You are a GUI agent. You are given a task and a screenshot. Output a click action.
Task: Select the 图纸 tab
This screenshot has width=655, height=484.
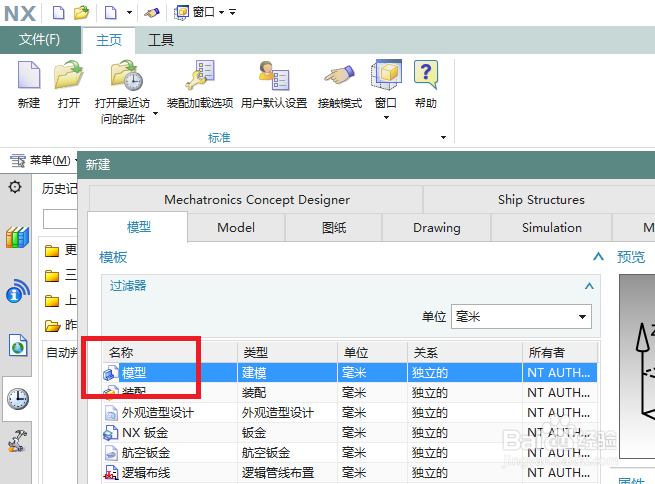coord(334,228)
